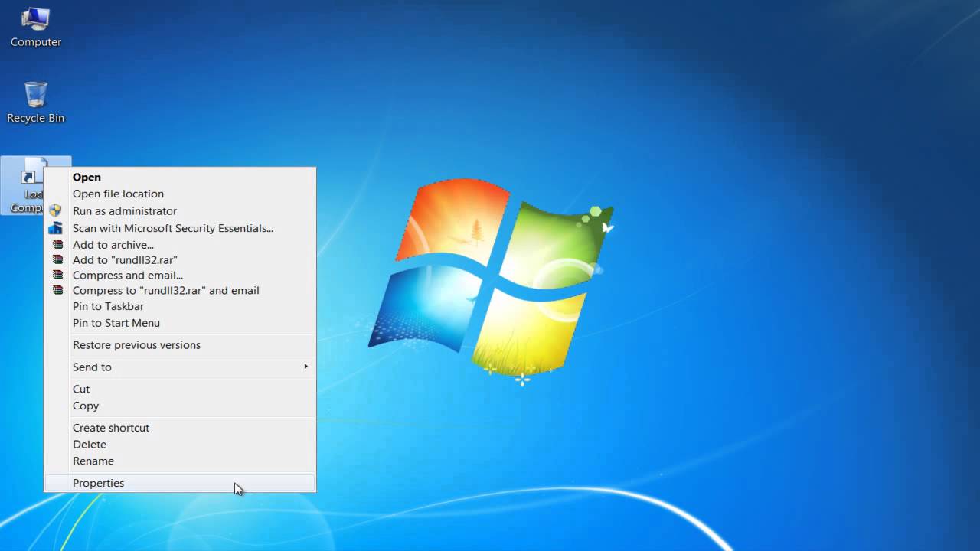Choose Run as administrator
This screenshot has width=980, height=551.
180,210
